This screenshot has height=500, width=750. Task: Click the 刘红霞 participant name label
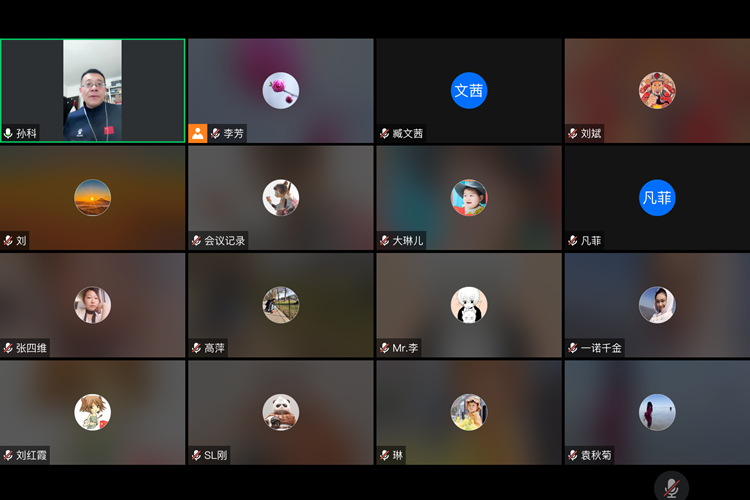[x=31, y=455]
